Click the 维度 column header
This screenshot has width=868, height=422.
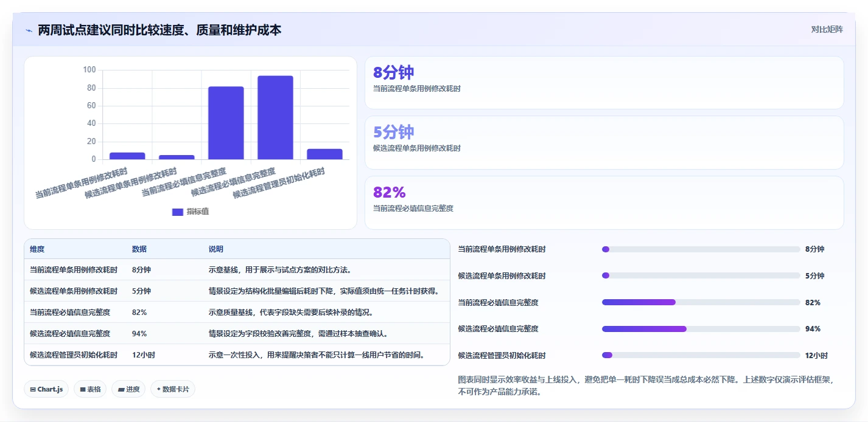pos(37,249)
